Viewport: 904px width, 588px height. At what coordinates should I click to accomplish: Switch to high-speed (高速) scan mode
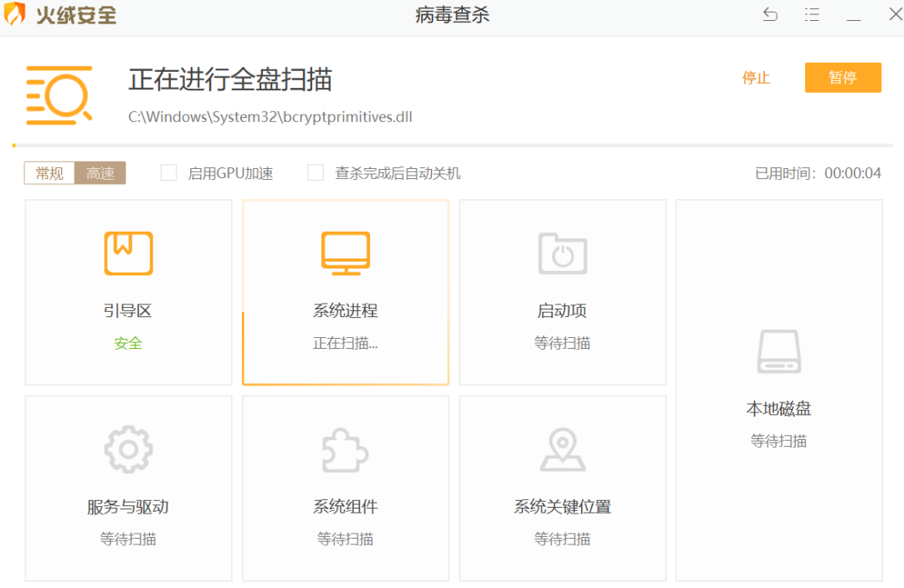pyautogui.click(x=100, y=173)
